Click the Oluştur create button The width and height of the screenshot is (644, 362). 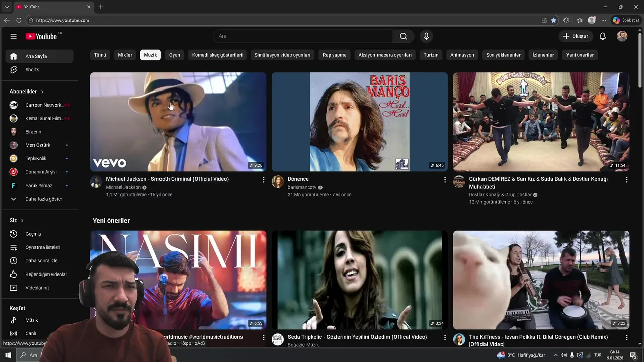click(x=576, y=36)
